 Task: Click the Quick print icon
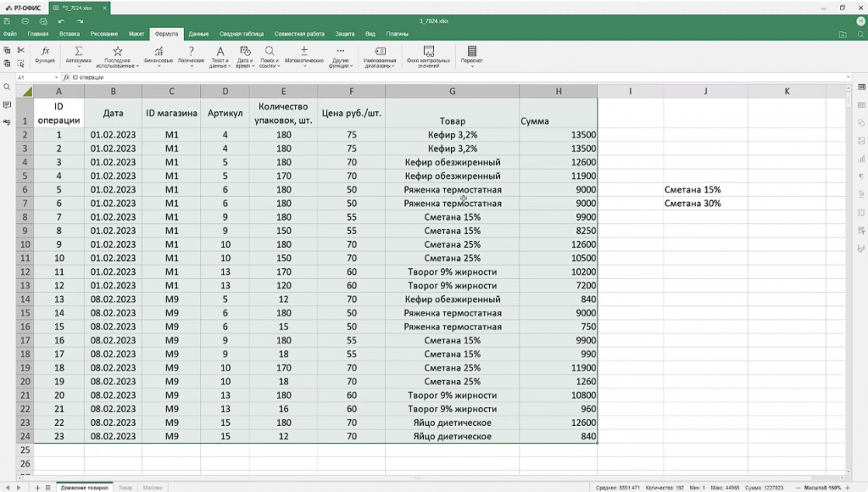pos(43,21)
